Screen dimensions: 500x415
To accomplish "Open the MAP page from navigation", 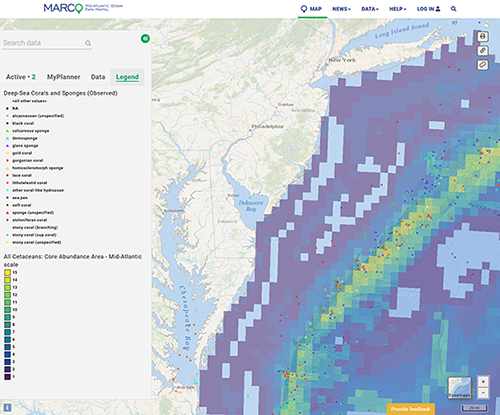I will click(312, 9).
